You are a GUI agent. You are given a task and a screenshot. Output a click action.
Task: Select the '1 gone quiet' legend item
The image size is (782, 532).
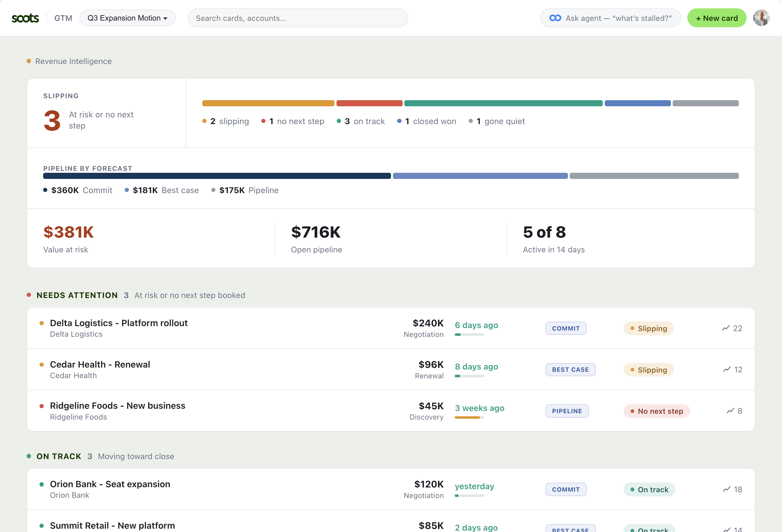point(497,122)
